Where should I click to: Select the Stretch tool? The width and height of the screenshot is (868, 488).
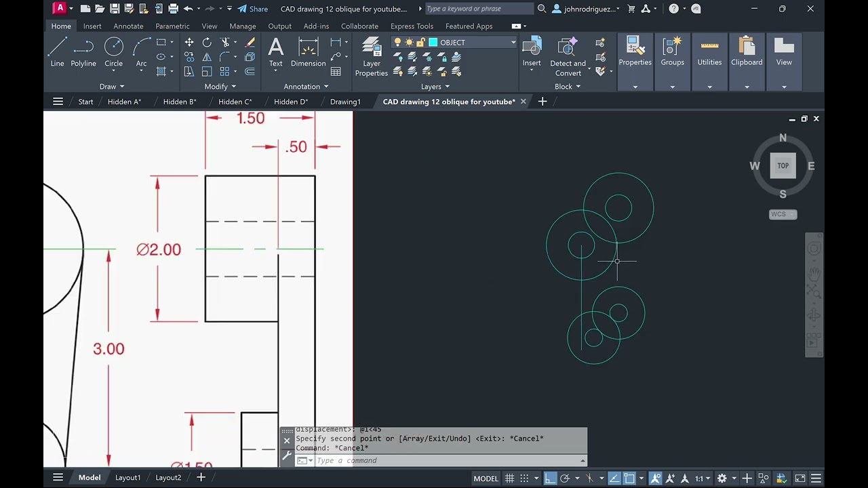(x=189, y=72)
